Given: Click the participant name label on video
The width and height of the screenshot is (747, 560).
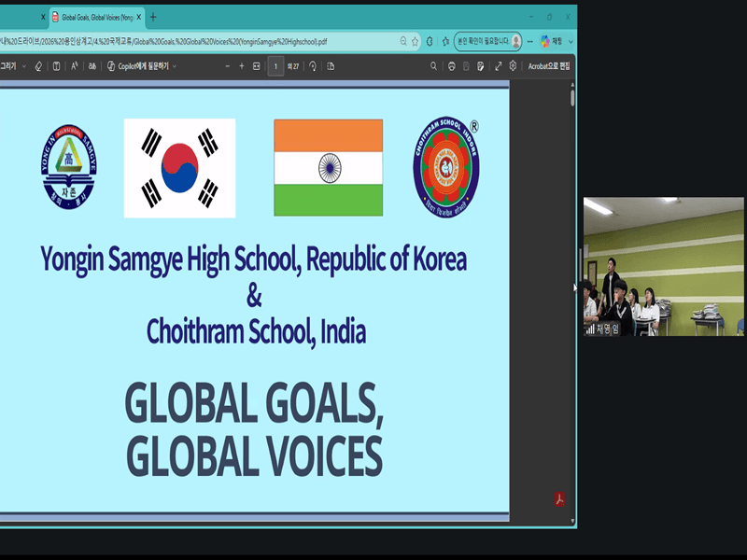Looking at the screenshot, I should coord(602,329).
